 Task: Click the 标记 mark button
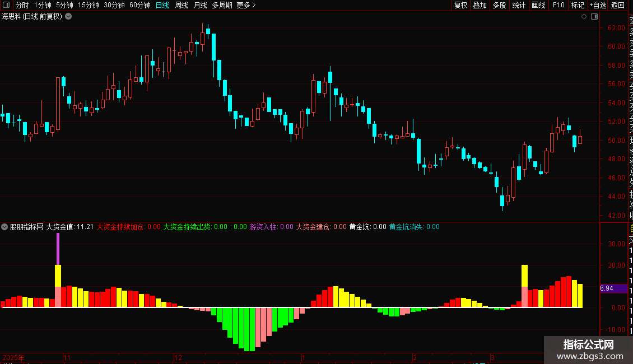click(578, 5)
